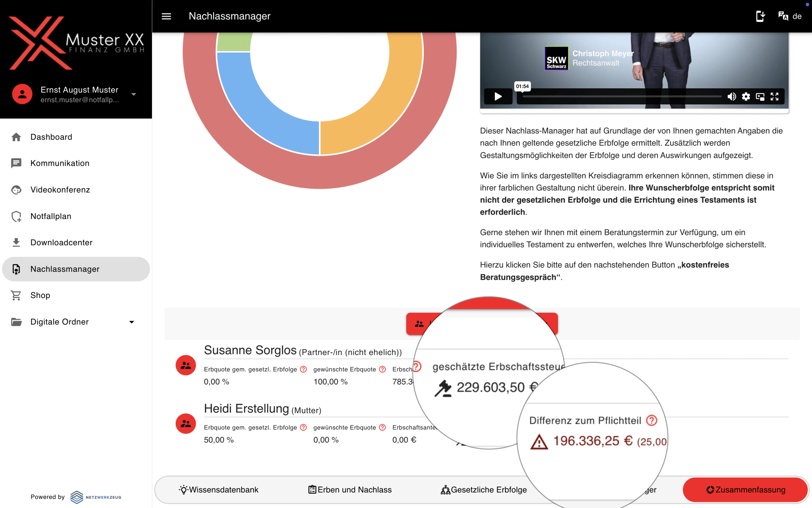Viewport: 812px width, 508px height.
Task: Click the name Susanne Sorglos
Action: click(250, 350)
